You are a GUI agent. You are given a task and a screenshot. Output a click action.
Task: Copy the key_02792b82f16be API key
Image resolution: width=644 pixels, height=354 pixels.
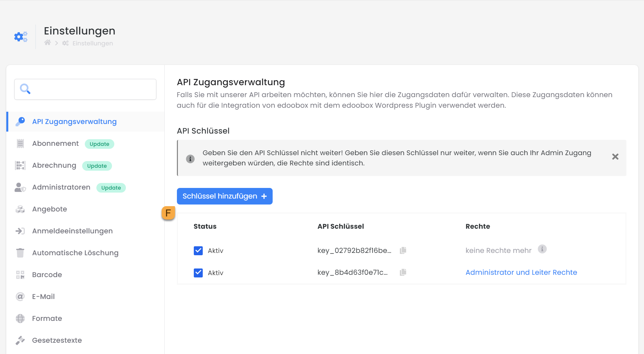pos(403,250)
